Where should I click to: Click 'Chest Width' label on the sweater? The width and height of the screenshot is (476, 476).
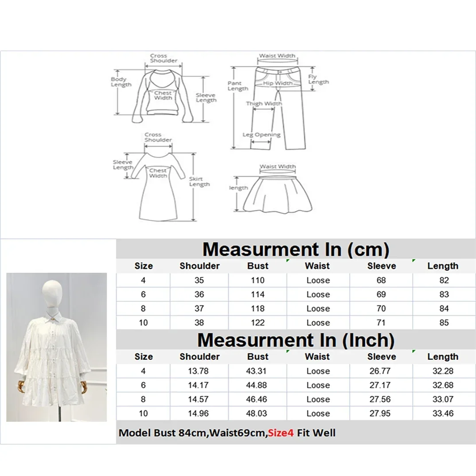(x=163, y=95)
